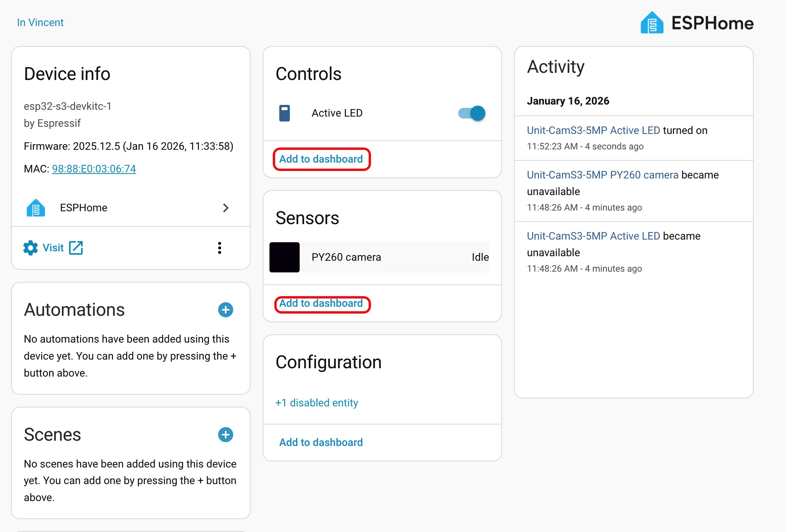Click the Active LED device icon
Viewport: 785px width, 532px height.
(x=285, y=113)
